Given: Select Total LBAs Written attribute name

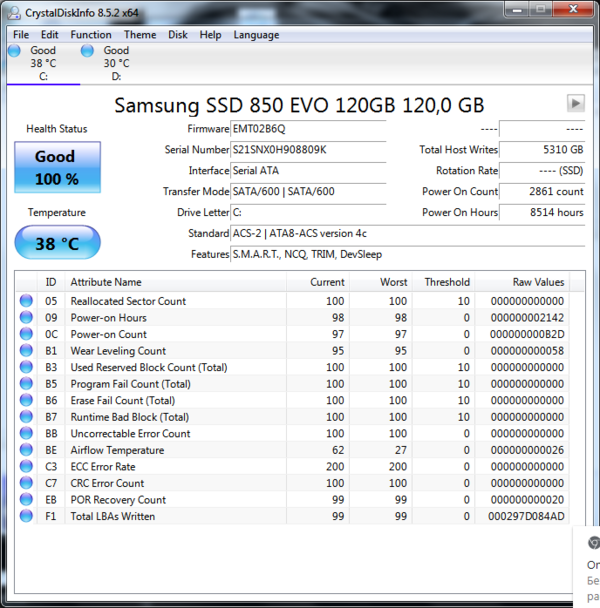Looking at the screenshot, I should 112,516.
